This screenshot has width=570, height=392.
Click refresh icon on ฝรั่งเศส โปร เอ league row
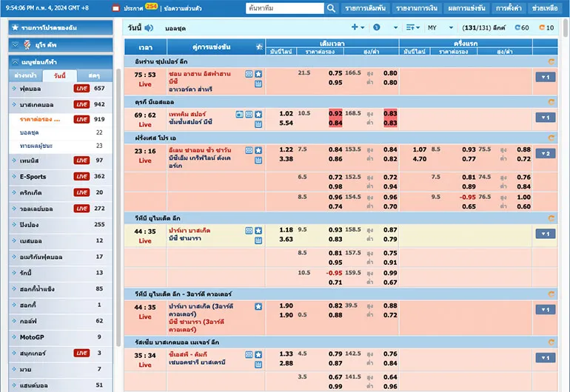tap(550, 138)
